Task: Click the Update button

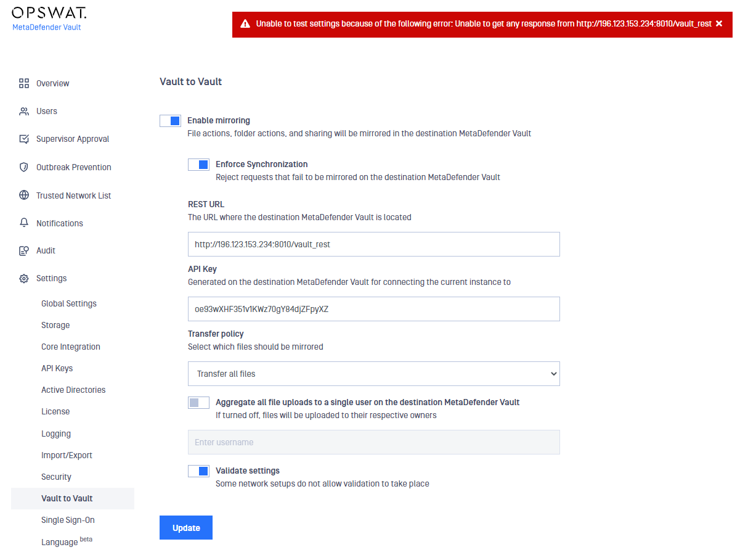Action: (186, 528)
